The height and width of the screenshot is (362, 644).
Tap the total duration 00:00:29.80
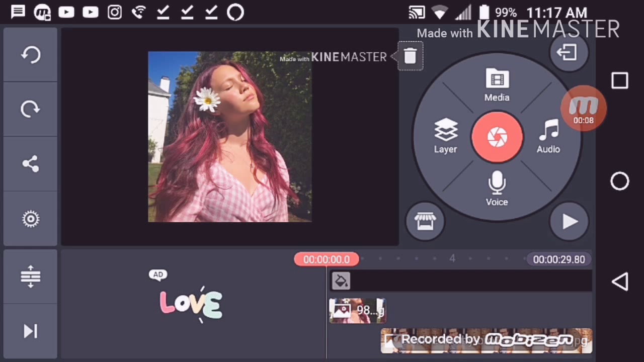[x=559, y=259]
